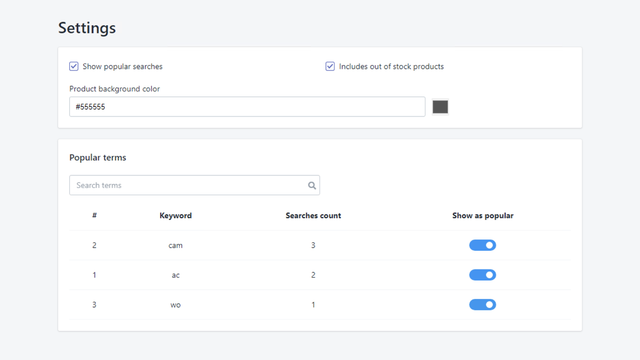Screen dimensions: 640x360
Task: Click the Settings page title
Action: pyautogui.click(x=87, y=28)
